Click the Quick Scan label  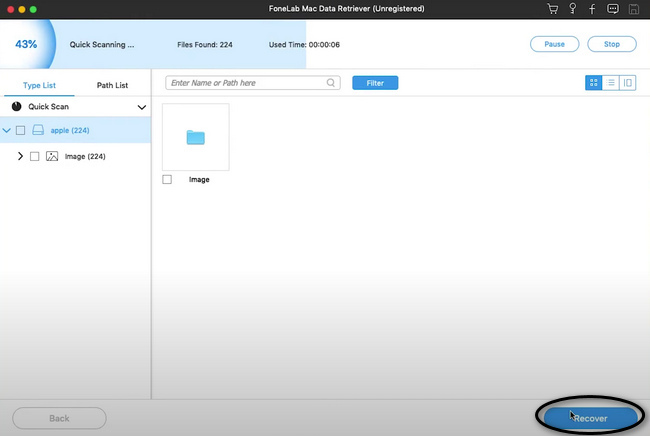(x=49, y=107)
